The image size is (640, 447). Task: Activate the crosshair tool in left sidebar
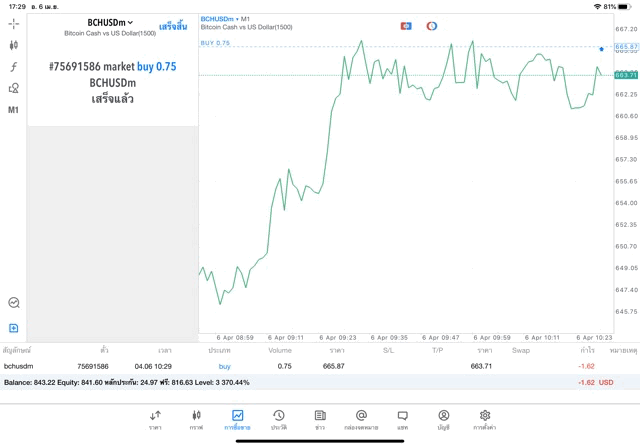[x=14, y=24]
